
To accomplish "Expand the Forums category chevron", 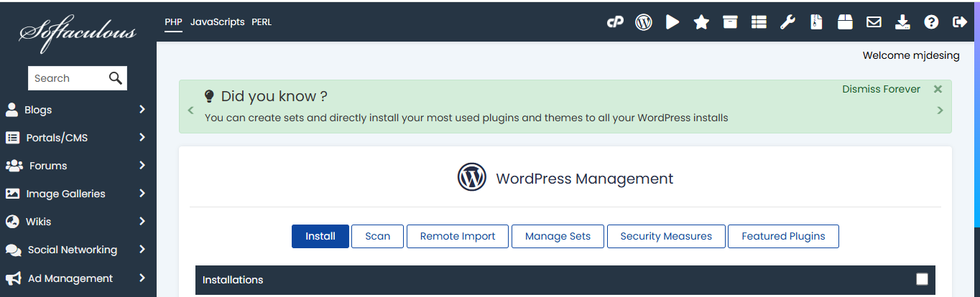I will 142,166.
